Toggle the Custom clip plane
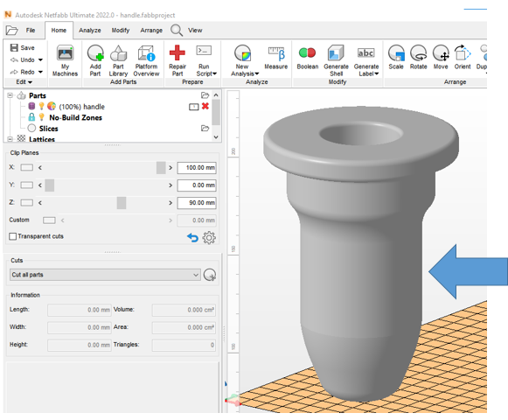The width and height of the screenshot is (508, 420). pos(49,220)
